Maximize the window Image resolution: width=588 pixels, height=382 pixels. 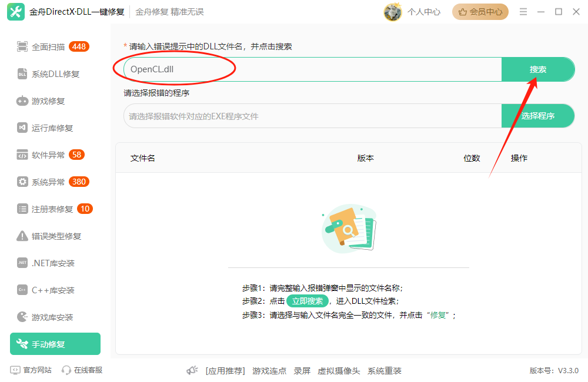click(x=559, y=12)
